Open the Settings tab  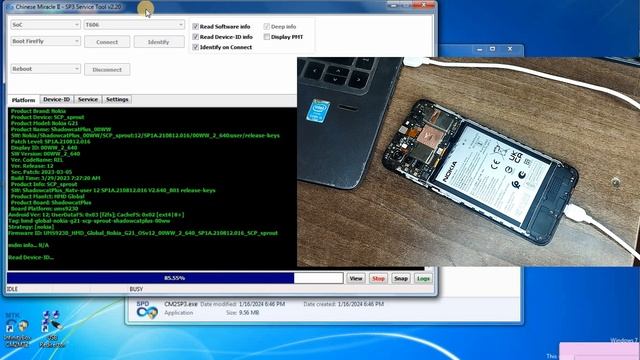(117, 99)
